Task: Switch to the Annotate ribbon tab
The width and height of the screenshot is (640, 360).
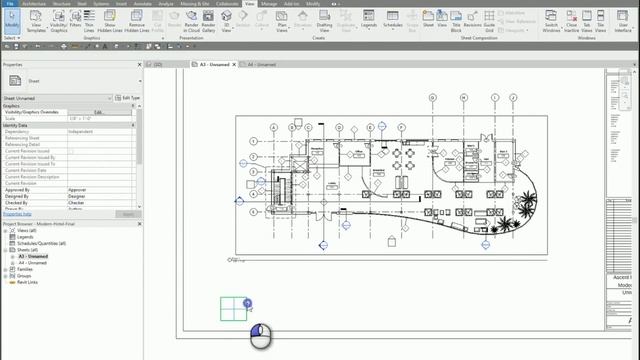Action: (143, 4)
